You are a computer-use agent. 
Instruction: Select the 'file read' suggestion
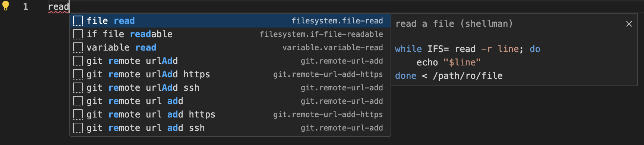coord(230,21)
